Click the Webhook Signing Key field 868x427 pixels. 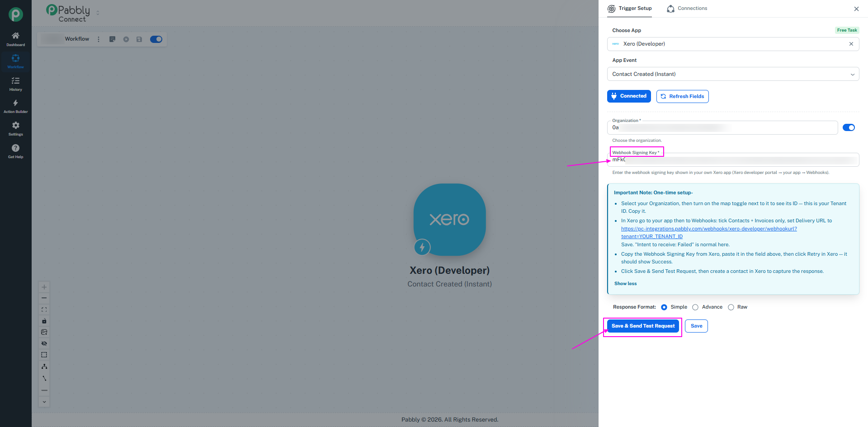pos(733,160)
